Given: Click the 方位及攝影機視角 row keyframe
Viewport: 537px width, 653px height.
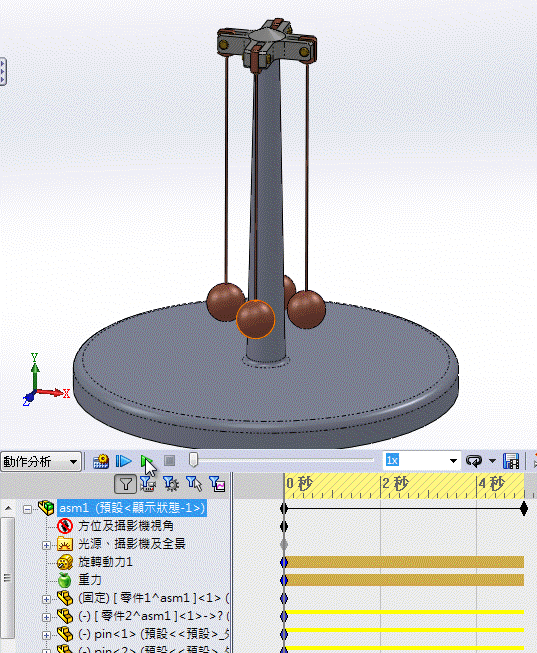Looking at the screenshot, I should coord(284,526).
